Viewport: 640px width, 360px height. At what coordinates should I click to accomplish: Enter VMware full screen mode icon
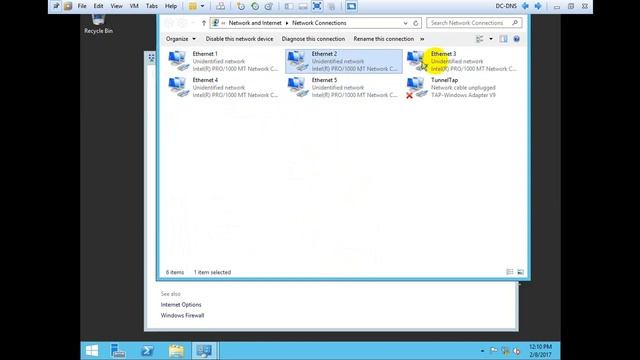pyautogui.click(x=317, y=6)
